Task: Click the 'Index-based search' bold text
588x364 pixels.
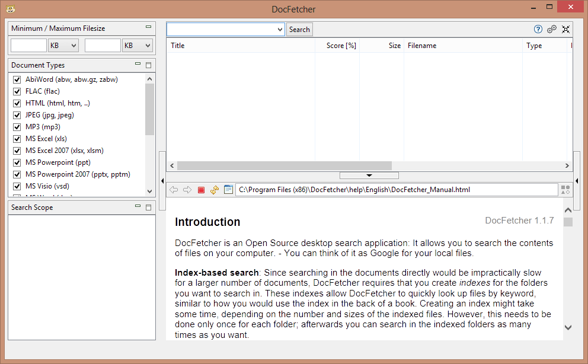Action: (217, 273)
